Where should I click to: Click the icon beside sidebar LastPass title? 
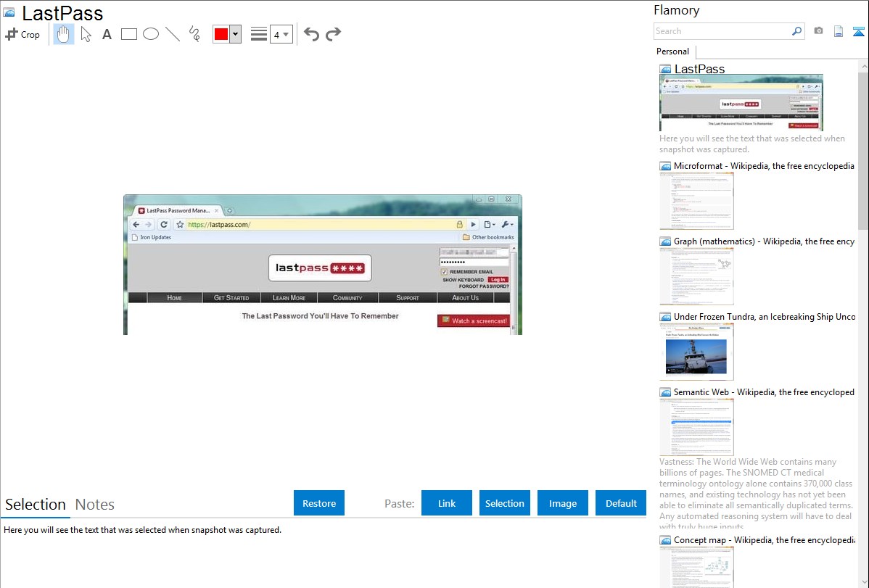[x=666, y=70]
